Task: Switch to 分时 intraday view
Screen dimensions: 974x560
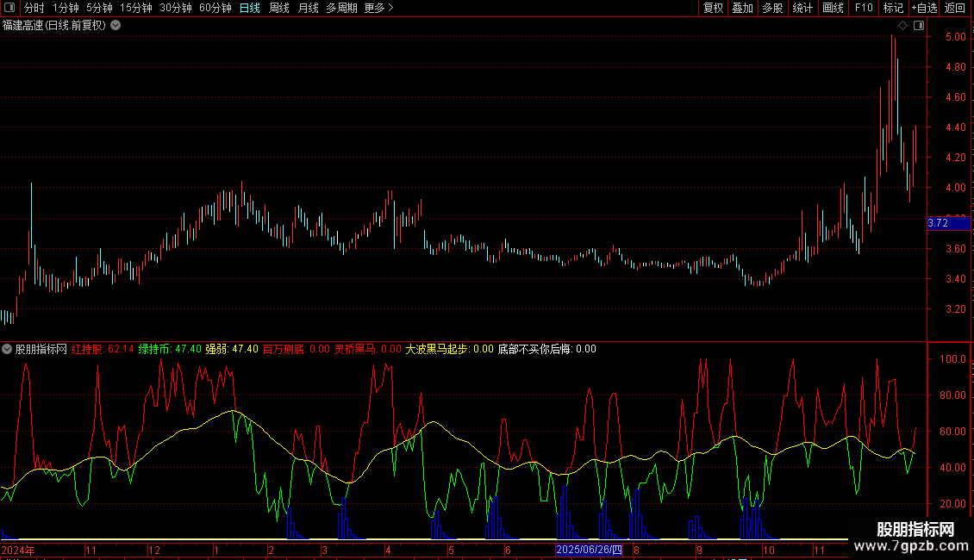Action: coord(34,8)
